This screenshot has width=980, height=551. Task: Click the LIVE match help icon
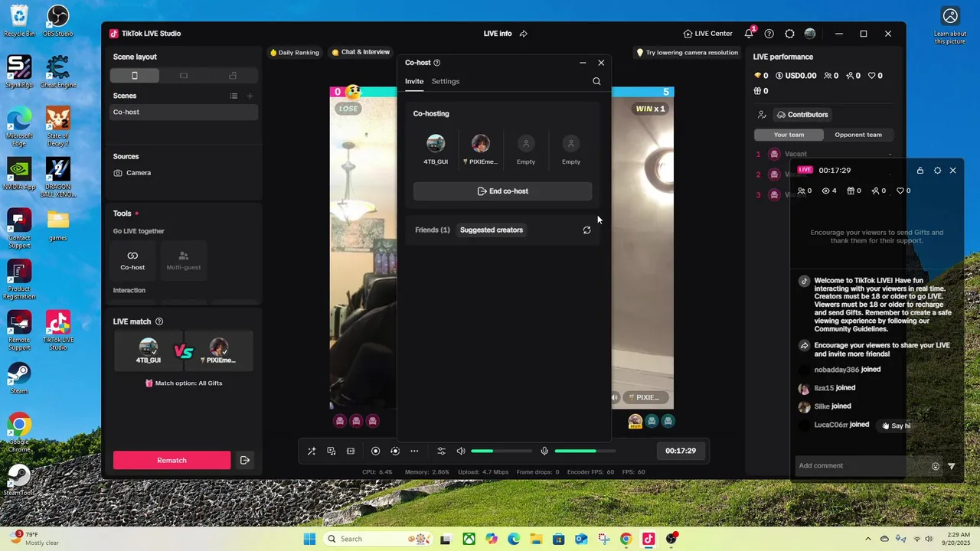tap(159, 321)
